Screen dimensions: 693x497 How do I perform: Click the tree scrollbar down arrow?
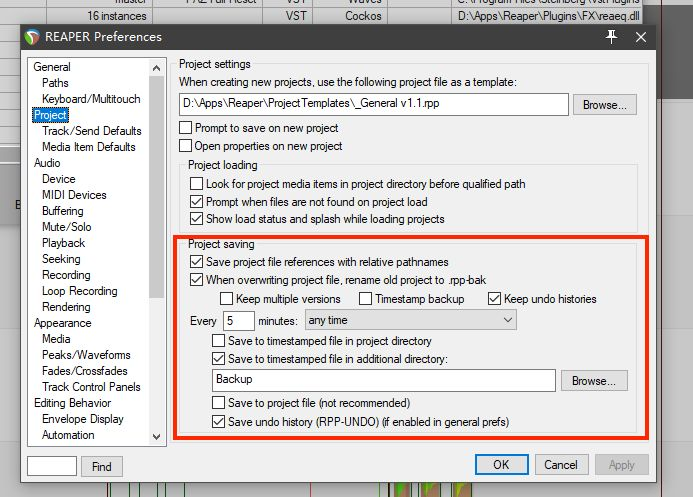[156, 436]
